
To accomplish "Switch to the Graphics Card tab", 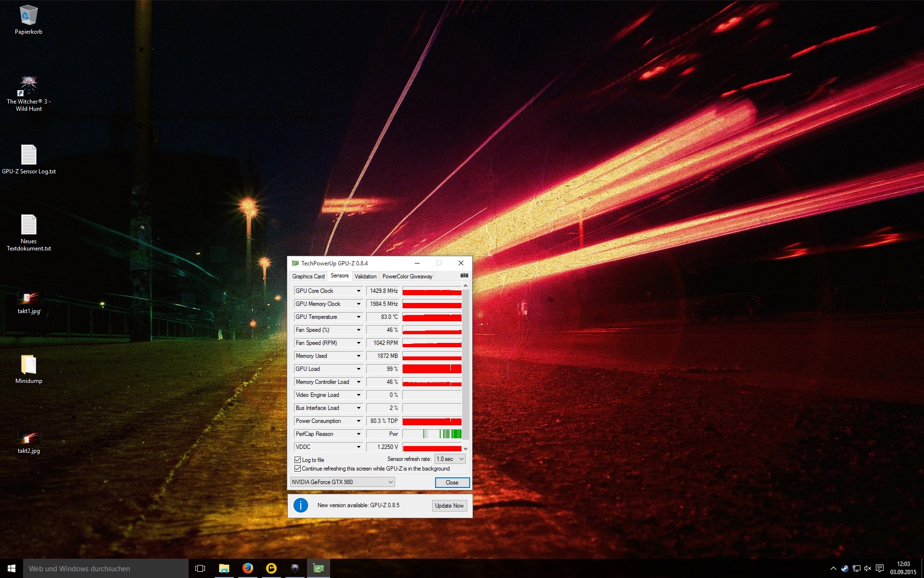I will [x=308, y=276].
